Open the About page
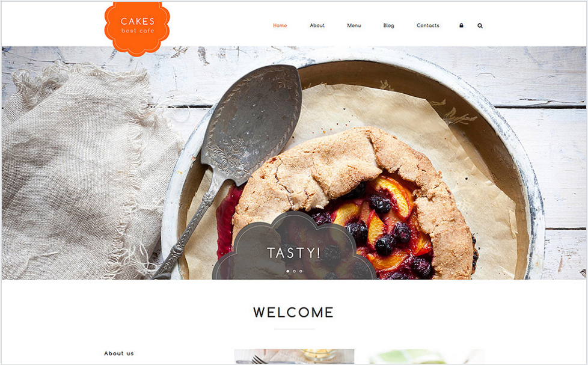The image size is (588, 365). coord(317,25)
